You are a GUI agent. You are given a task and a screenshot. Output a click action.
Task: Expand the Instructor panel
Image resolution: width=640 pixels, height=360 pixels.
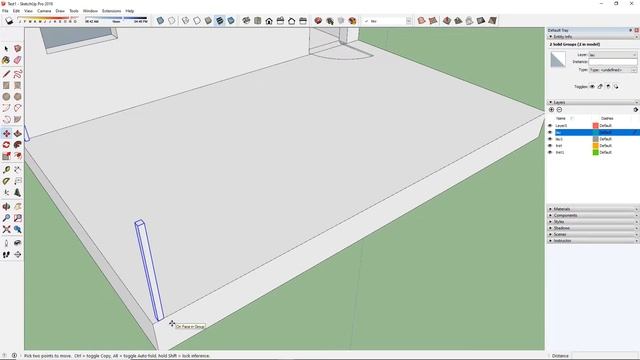tap(551, 241)
